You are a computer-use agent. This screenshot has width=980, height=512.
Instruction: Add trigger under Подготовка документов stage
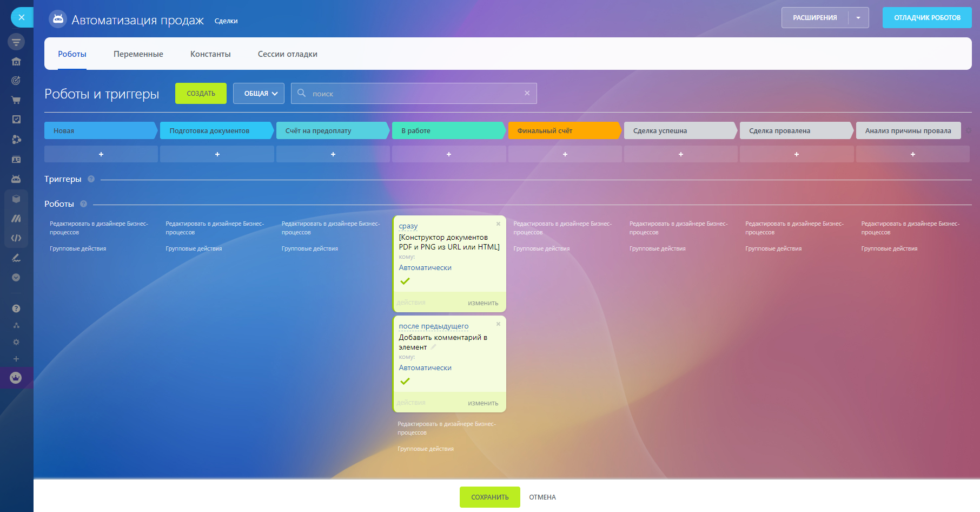[217, 154]
